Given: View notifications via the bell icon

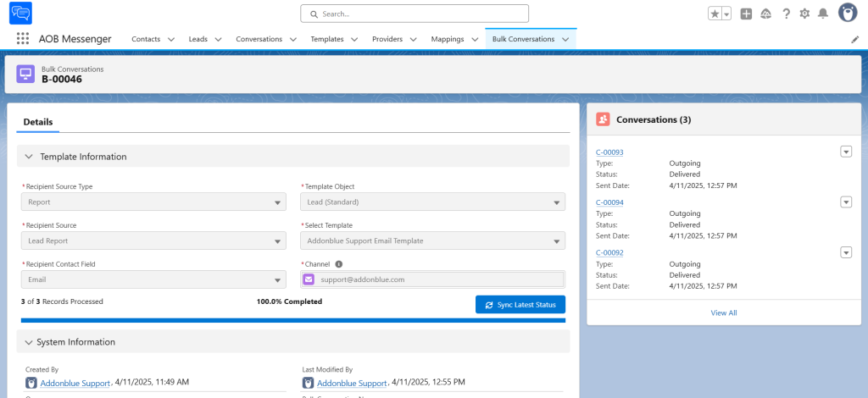Looking at the screenshot, I should pos(823,14).
